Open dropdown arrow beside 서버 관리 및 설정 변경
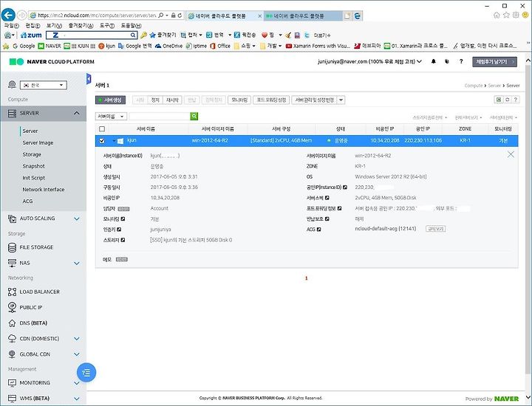Viewport: 532px width, 406px height. (341, 100)
